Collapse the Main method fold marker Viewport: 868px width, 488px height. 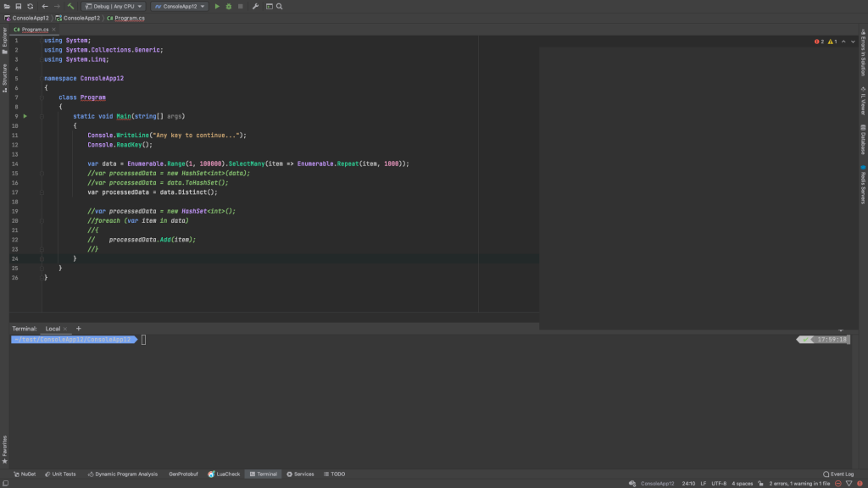(x=42, y=116)
